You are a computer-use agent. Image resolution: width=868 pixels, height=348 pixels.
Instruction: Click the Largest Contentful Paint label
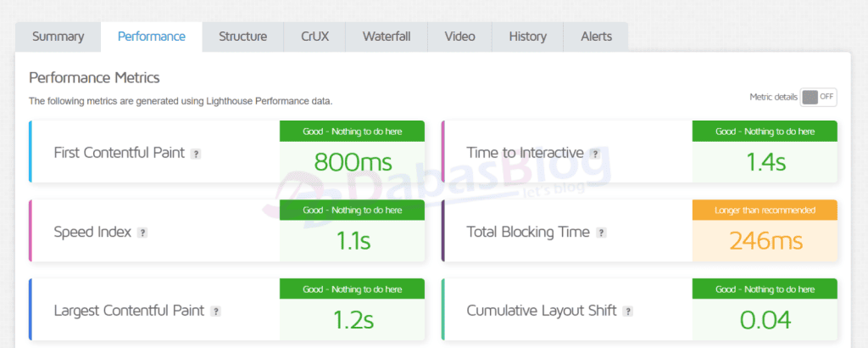pyautogui.click(x=129, y=311)
